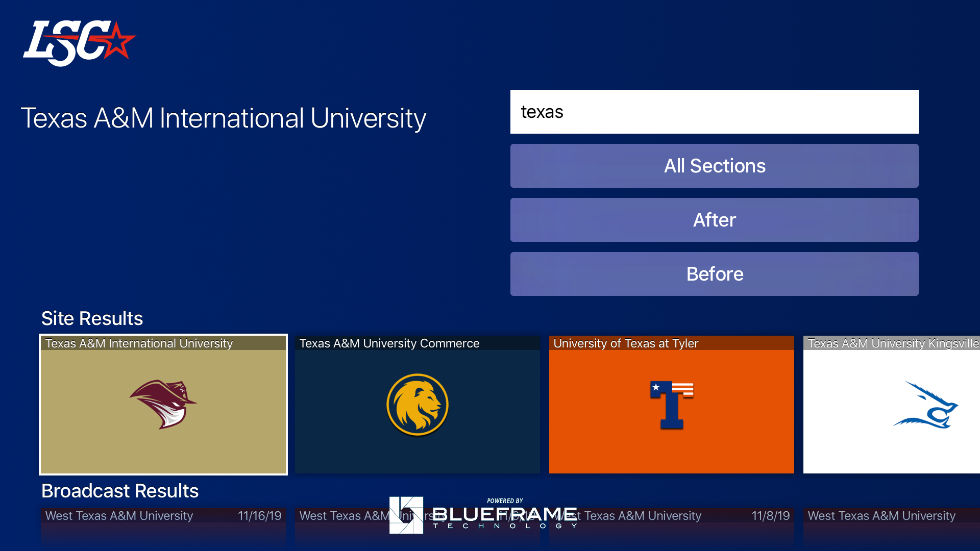Click the large Texas A&M International University title
Screen dimensions: 980x551
(x=224, y=118)
